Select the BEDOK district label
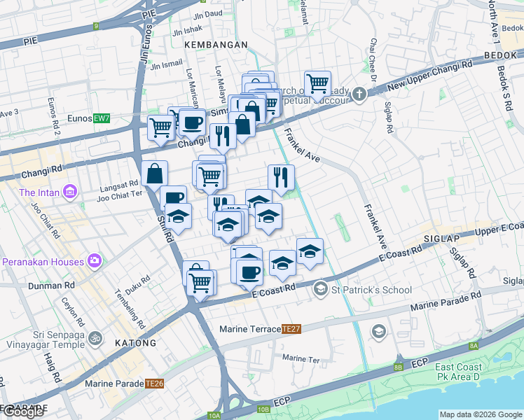 [500, 55]
